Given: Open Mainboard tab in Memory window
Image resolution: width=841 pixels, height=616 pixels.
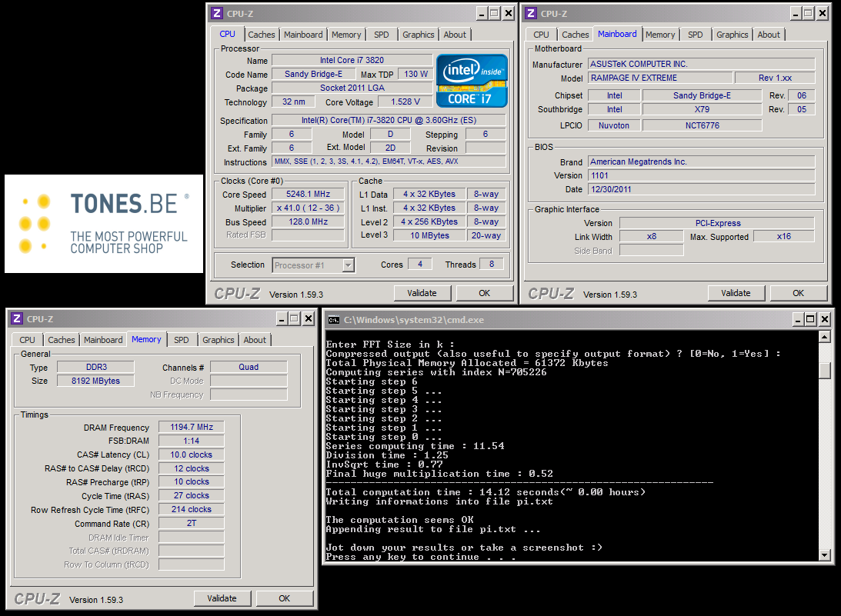Looking at the screenshot, I should (103, 340).
